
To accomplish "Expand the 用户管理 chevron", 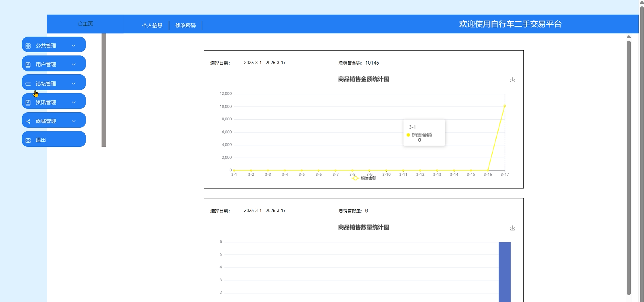I will pos(74,64).
